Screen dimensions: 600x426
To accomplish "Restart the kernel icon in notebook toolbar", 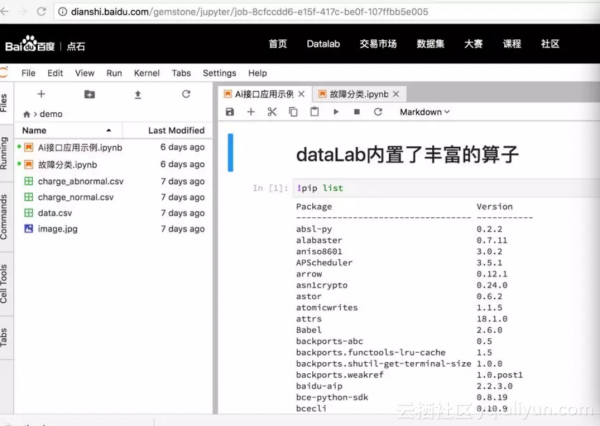I will click(378, 112).
